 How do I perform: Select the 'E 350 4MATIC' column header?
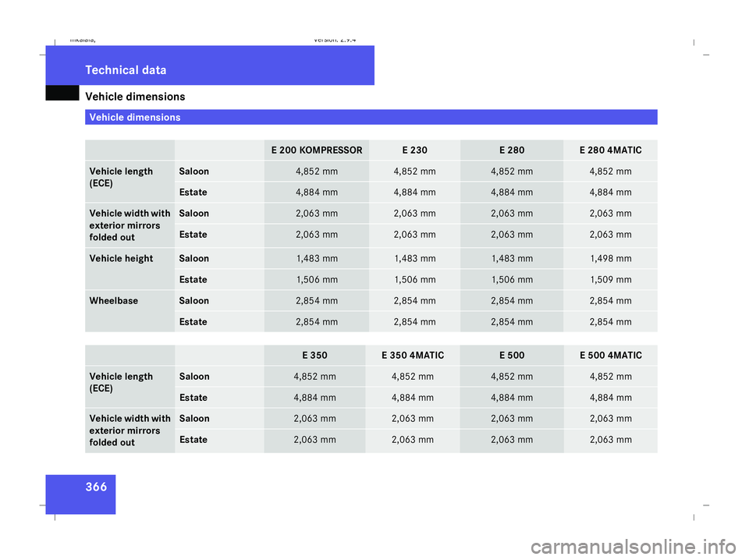[413, 355]
